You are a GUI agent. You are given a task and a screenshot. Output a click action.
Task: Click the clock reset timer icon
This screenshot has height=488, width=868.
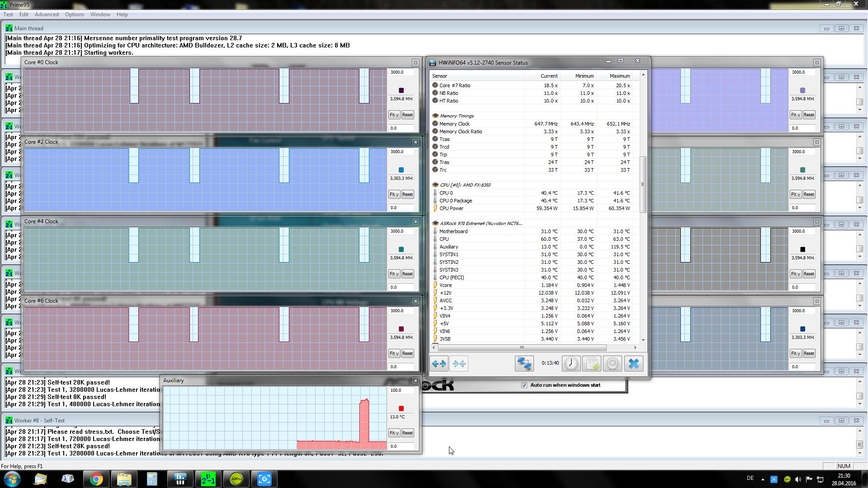tap(571, 364)
